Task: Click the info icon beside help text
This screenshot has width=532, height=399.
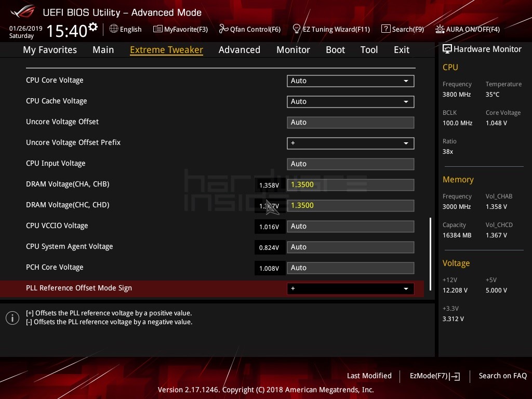Action: click(x=12, y=318)
